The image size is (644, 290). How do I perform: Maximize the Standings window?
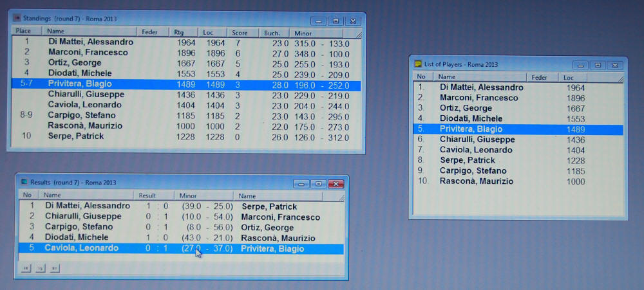pyautogui.click(x=336, y=21)
